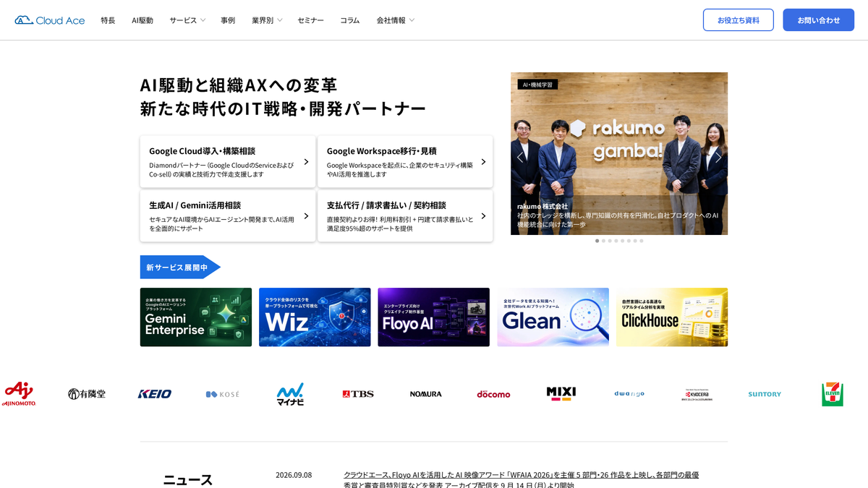
Task: Click the NOMURA logo
Action: click(425, 394)
